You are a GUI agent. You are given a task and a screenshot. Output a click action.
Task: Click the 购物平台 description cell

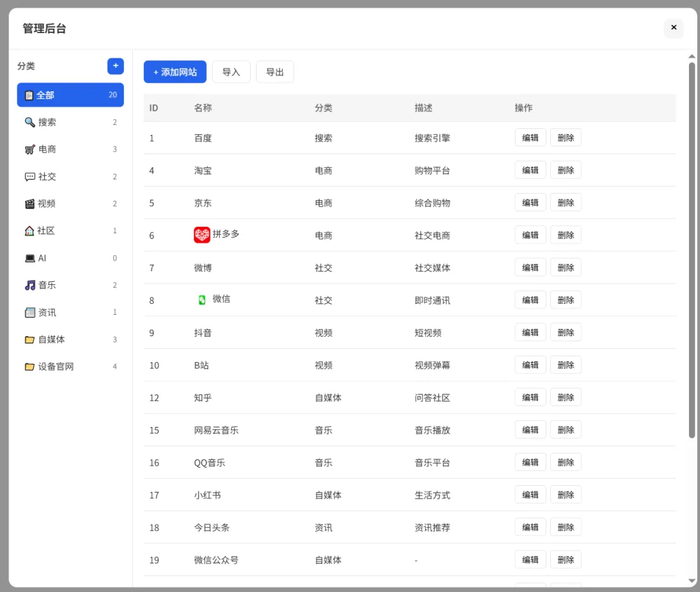[432, 170]
